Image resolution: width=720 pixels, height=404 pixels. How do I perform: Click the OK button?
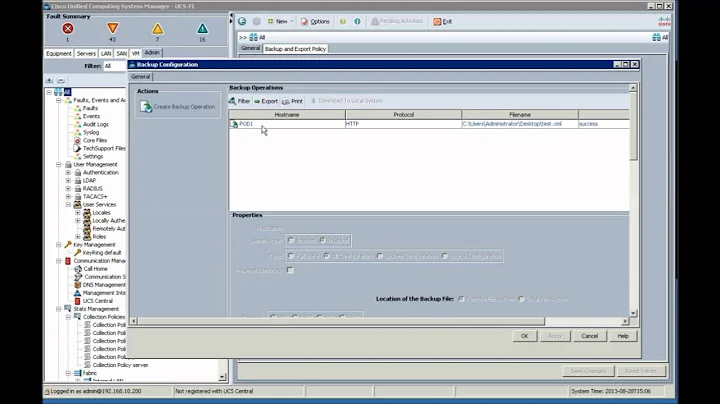tap(524, 336)
